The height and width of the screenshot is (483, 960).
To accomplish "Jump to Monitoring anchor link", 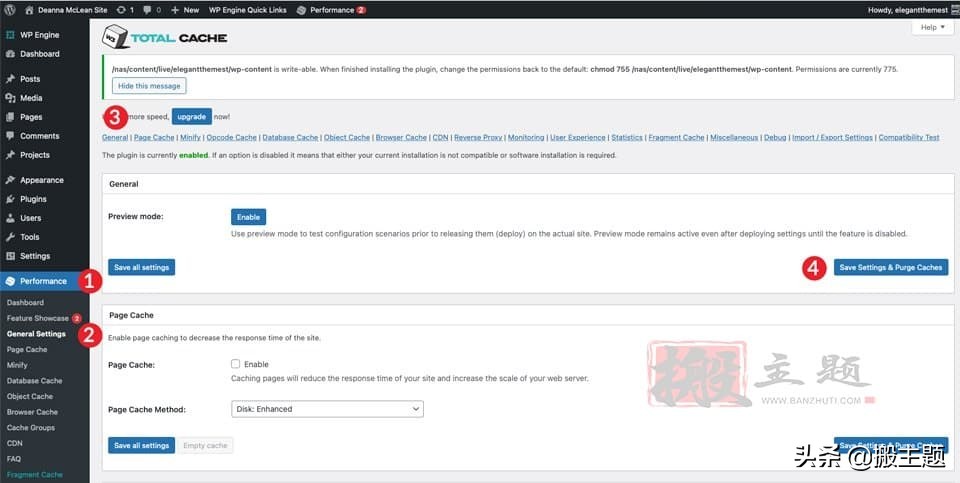I will [x=526, y=137].
